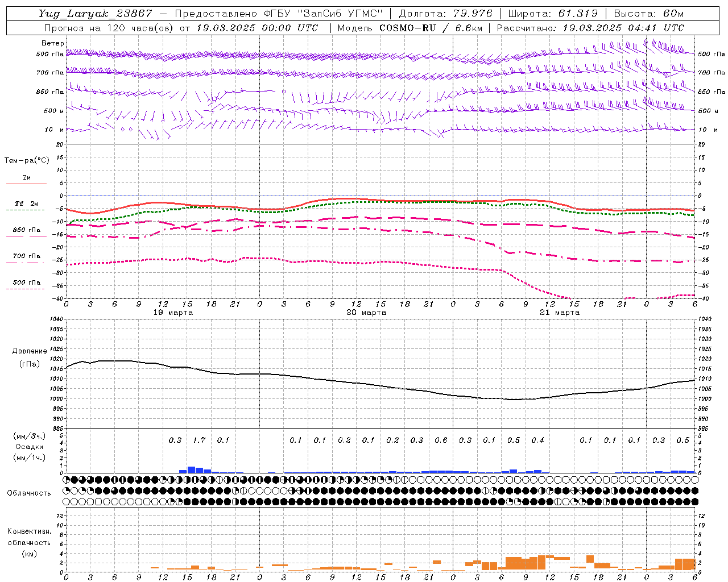
Task: Click the 0.4 precipitation value
Action: click(537, 440)
